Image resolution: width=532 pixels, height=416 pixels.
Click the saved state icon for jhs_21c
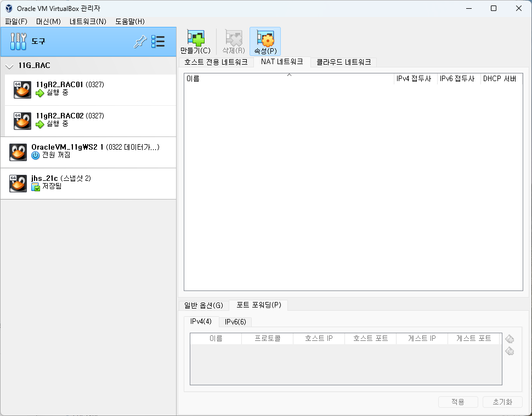point(35,187)
